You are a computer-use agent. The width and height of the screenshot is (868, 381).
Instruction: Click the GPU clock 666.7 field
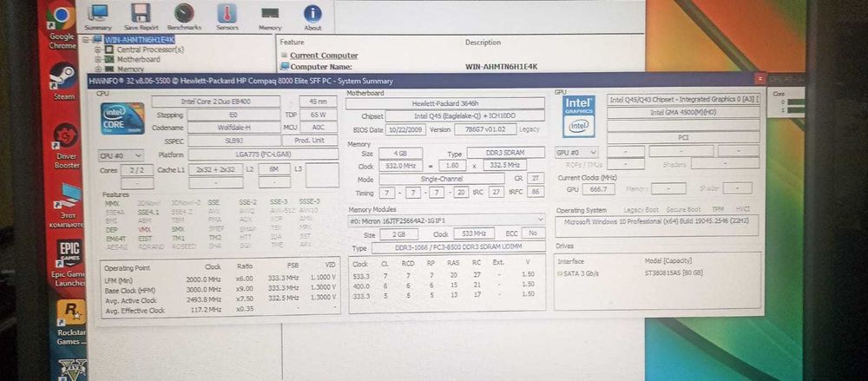click(x=598, y=189)
